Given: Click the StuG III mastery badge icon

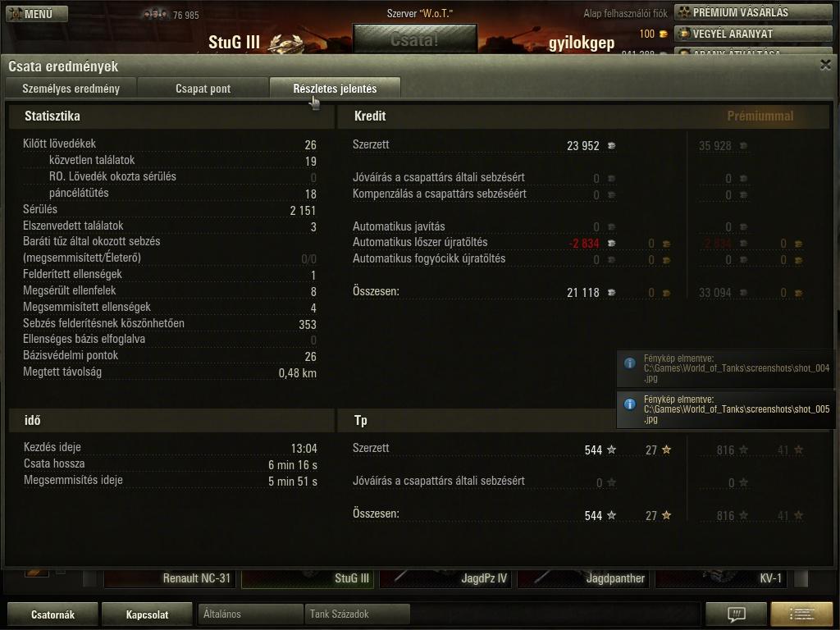Looking at the screenshot, I should coord(285,43).
